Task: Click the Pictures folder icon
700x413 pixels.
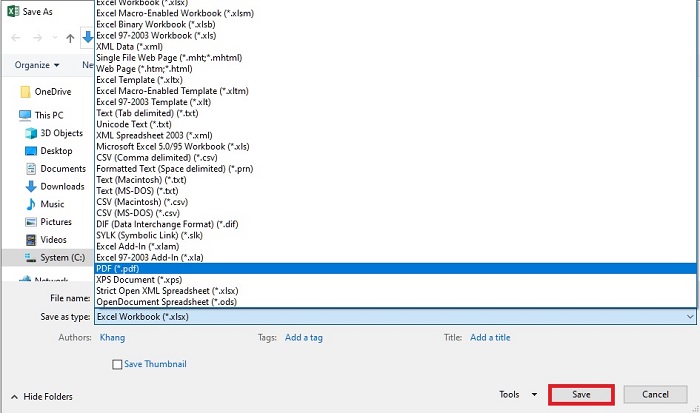Action: coord(31,222)
